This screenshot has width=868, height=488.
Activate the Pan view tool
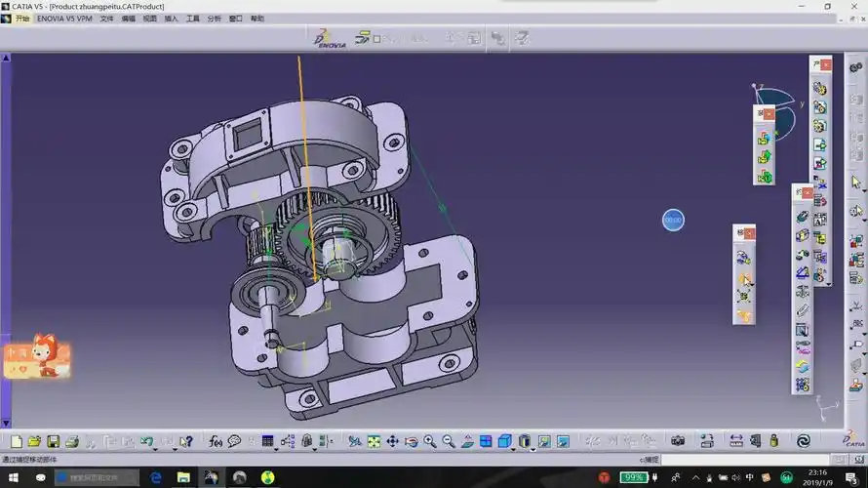(x=392, y=442)
